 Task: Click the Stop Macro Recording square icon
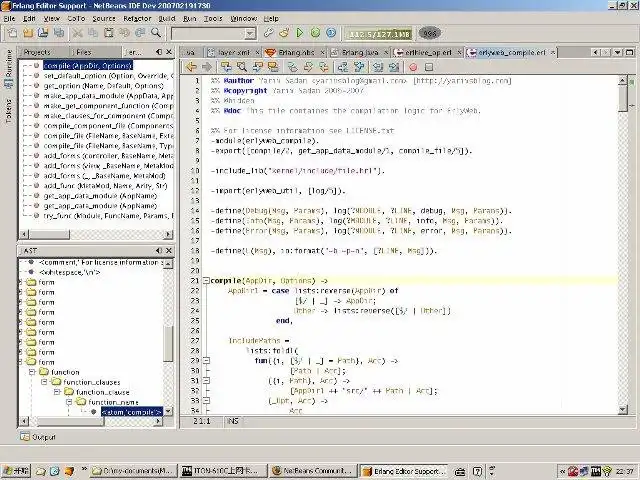tap(429, 67)
